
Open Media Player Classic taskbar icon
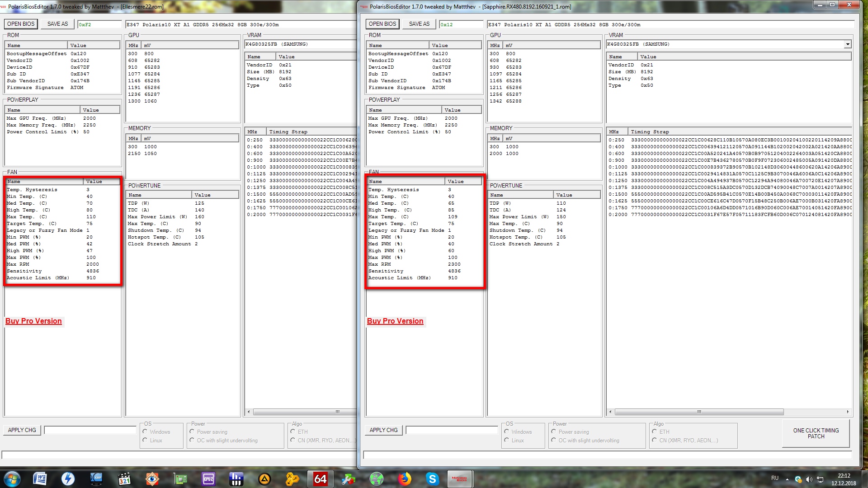124,479
